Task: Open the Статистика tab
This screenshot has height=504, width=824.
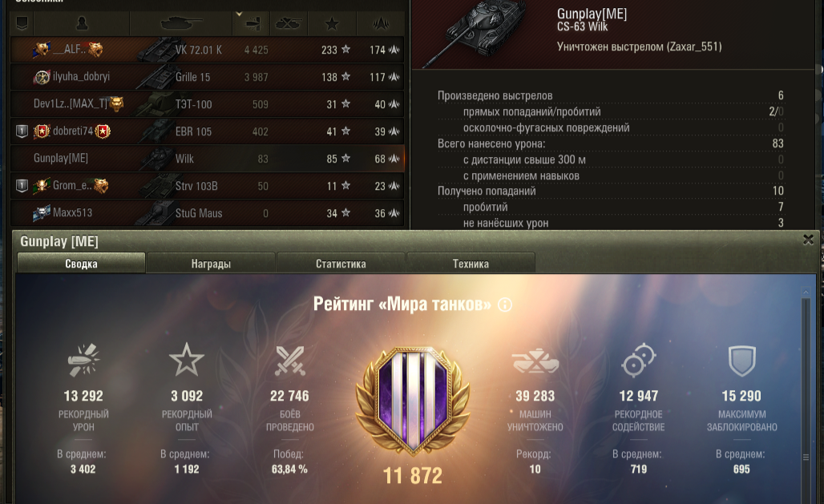Action: pyautogui.click(x=341, y=264)
